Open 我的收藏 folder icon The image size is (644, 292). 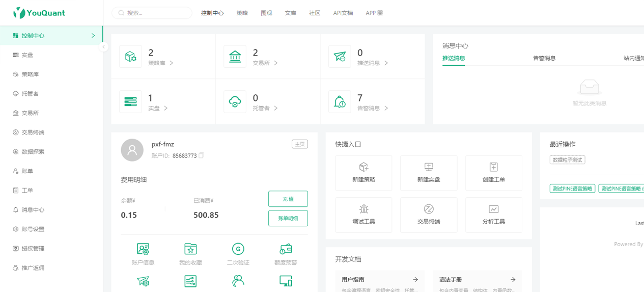[190, 249]
